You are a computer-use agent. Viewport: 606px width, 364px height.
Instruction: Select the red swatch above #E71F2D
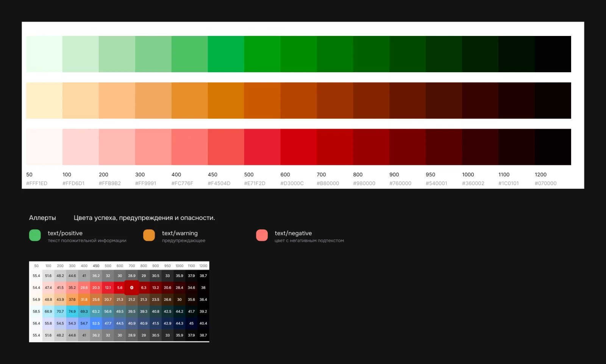pyautogui.click(x=262, y=147)
